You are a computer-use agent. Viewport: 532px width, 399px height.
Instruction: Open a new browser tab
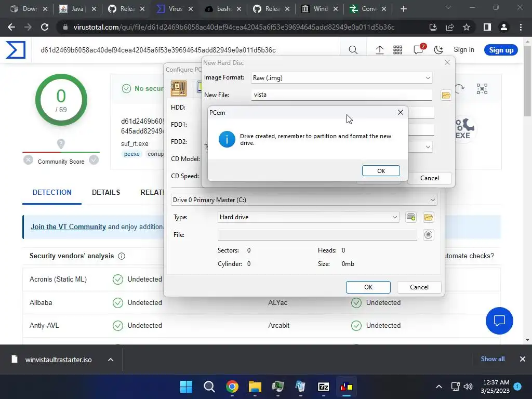pyautogui.click(x=403, y=9)
